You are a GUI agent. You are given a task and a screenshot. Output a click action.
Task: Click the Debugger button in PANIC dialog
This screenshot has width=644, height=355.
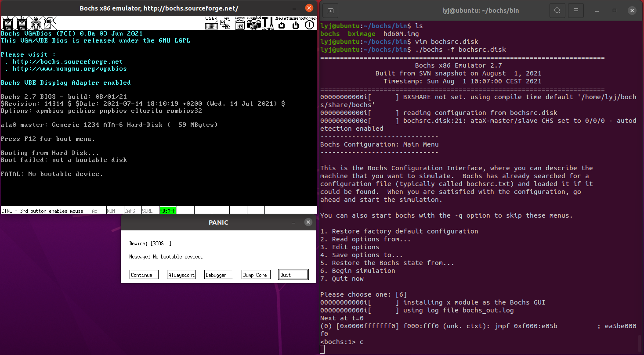coord(219,275)
